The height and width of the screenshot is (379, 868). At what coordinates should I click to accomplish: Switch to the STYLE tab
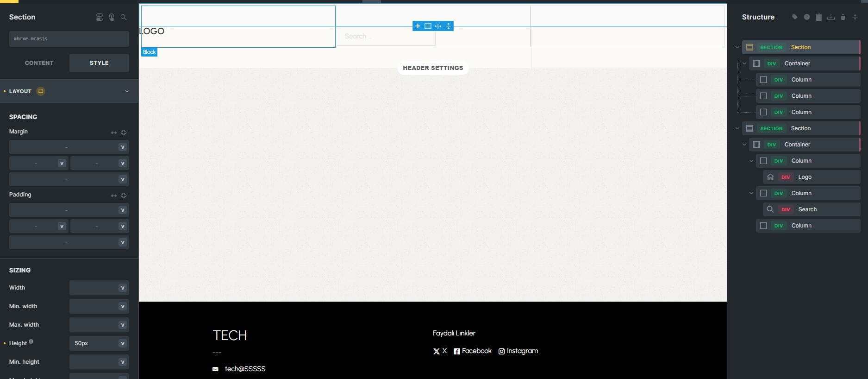[99, 63]
